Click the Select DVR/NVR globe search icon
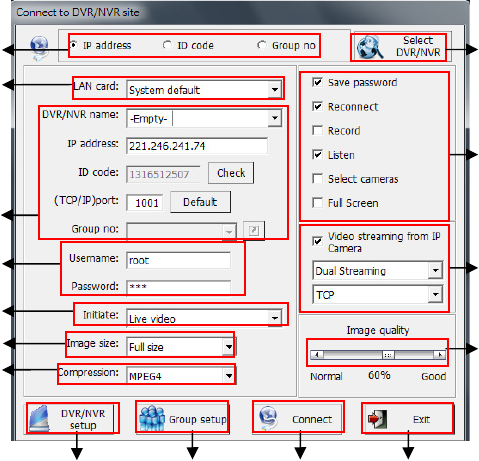This screenshot has height=461, width=479. point(370,47)
